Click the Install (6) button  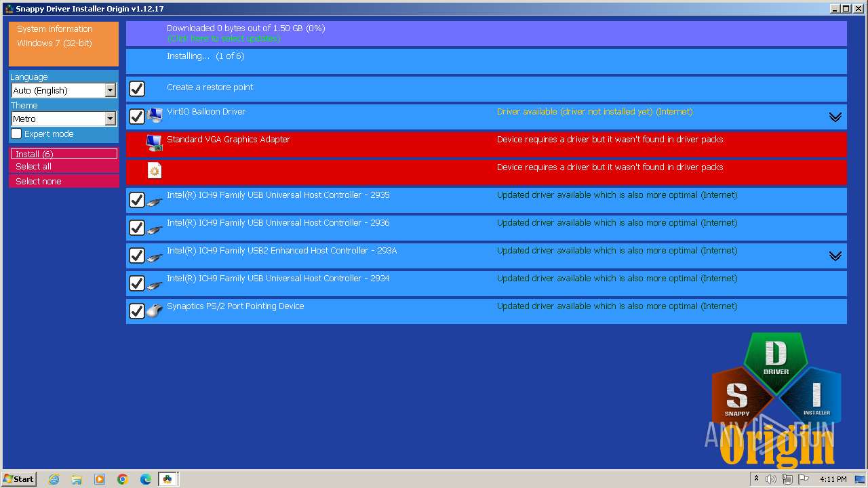click(x=64, y=154)
